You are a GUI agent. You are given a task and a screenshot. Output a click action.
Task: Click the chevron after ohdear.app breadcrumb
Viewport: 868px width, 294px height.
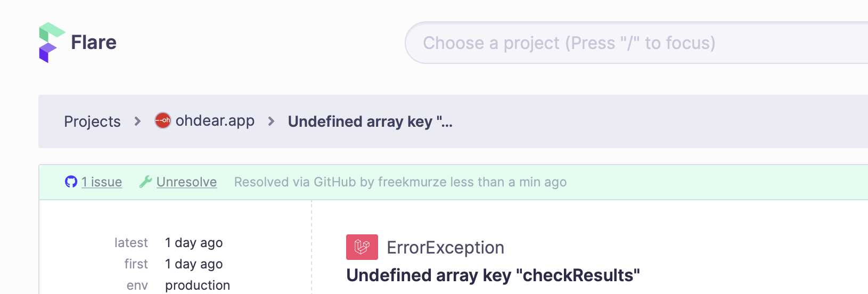click(x=271, y=121)
